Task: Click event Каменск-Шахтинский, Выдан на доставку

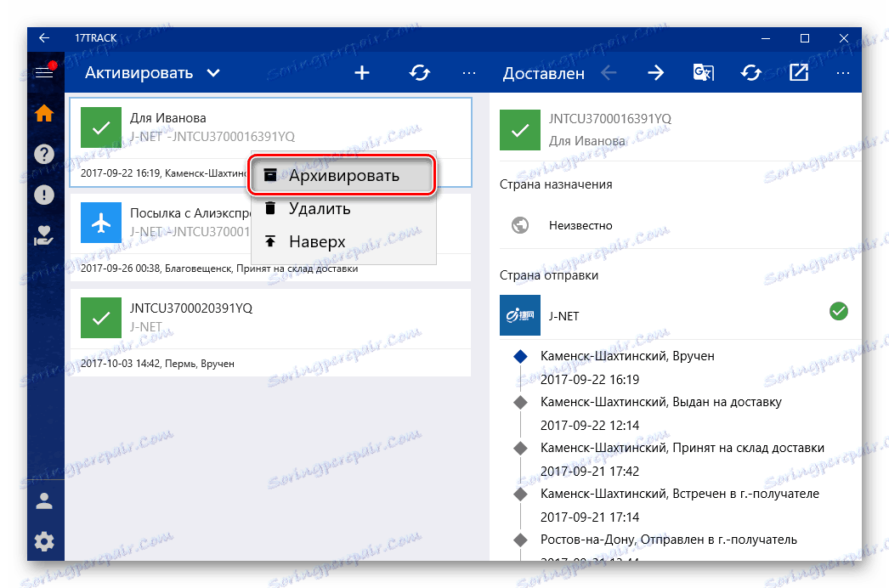Action: pos(660,402)
